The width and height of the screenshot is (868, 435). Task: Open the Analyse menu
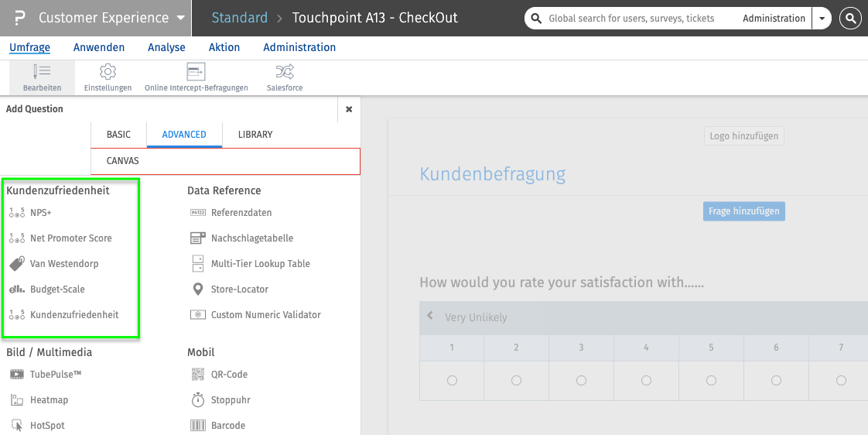pyautogui.click(x=166, y=47)
